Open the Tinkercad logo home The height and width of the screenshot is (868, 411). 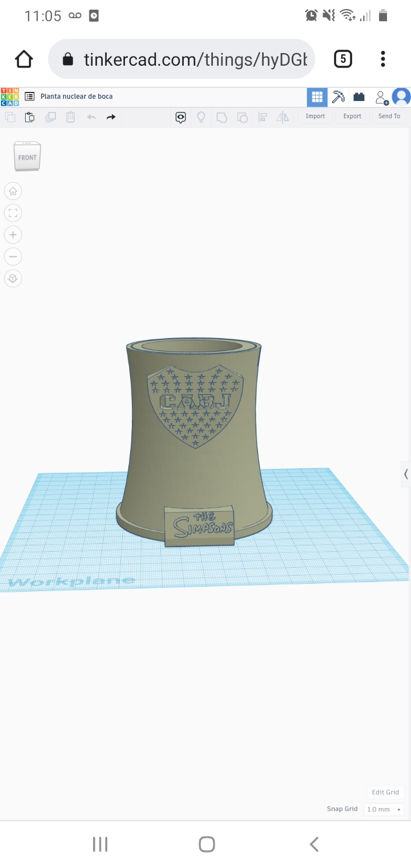coord(10,97)
